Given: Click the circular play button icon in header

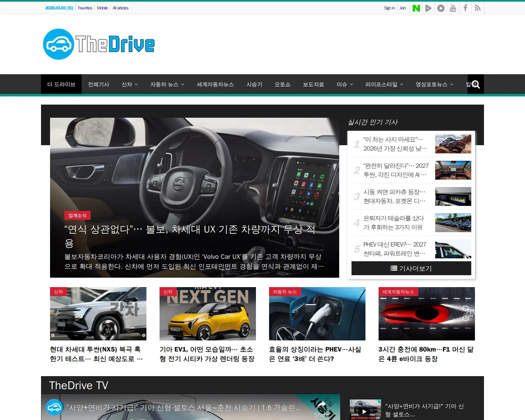Looking at the screenshot, I should click(x=441, y=8).
